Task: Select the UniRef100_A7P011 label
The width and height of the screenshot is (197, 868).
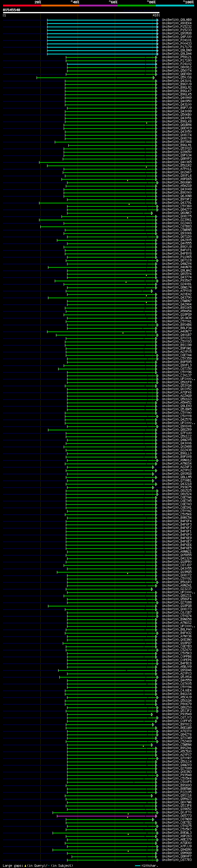Action: [177, 169]
